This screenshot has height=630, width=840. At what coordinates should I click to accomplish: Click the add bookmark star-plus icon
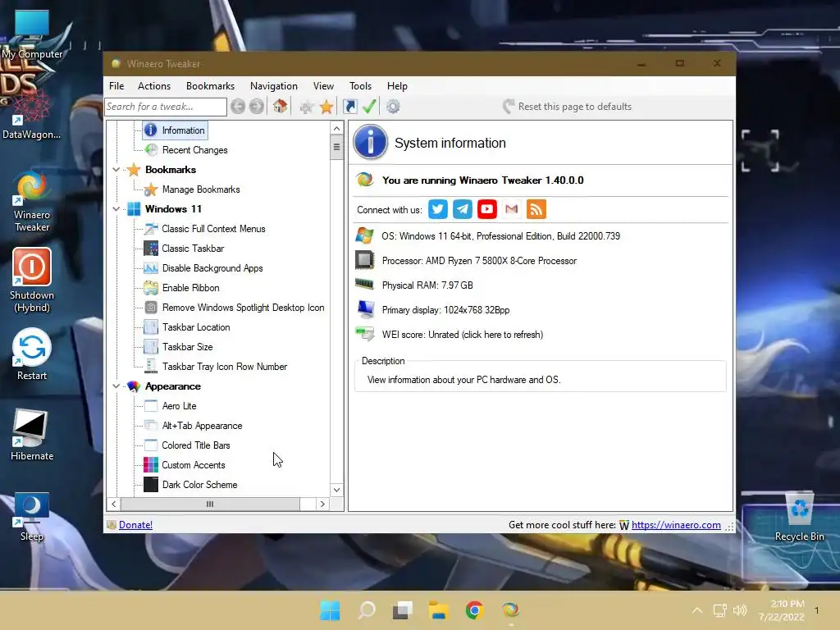point(307,107)
